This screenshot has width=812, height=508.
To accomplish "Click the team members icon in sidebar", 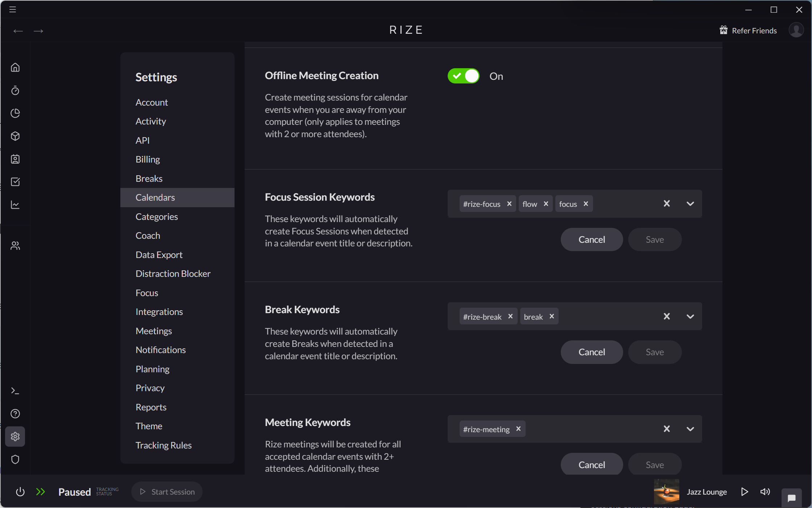I will coord(15,245).
